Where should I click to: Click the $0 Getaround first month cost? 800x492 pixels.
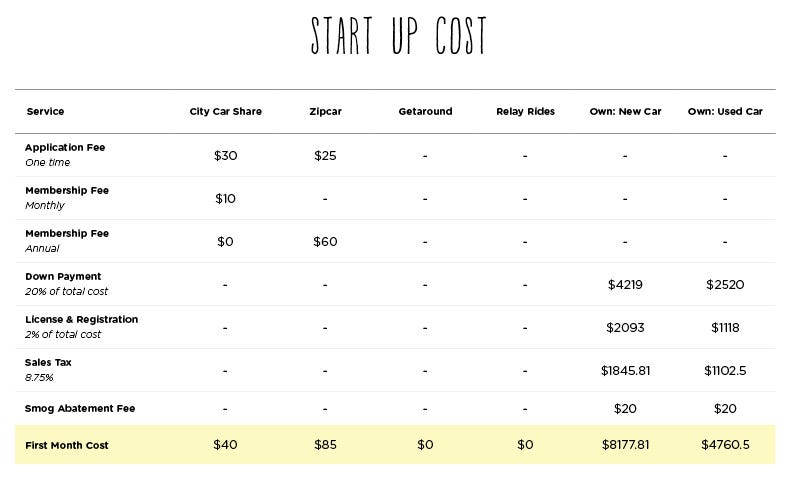click(x=426, y=445)
